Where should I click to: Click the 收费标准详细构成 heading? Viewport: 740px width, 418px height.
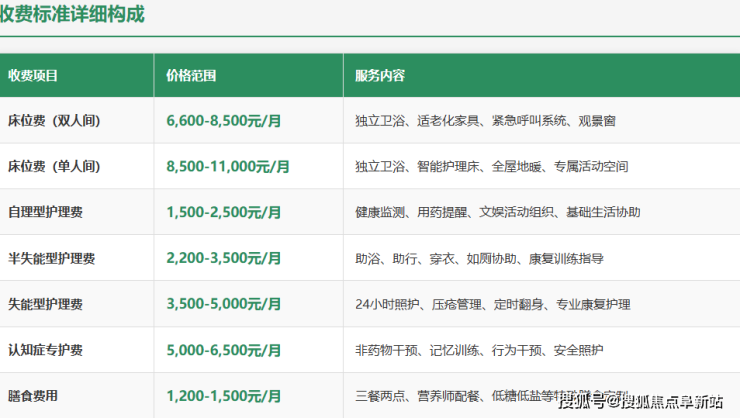tap(72, 14)
